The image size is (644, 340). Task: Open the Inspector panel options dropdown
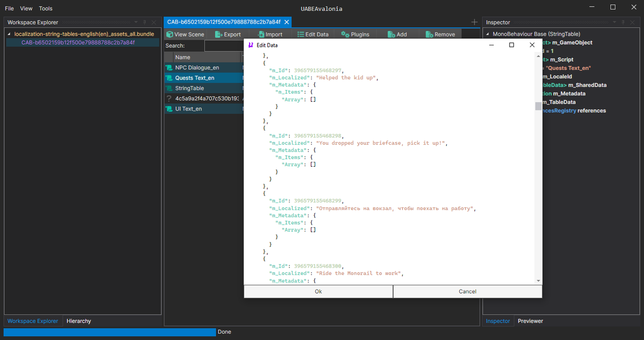pyautogui.click(x=614, y=23)
